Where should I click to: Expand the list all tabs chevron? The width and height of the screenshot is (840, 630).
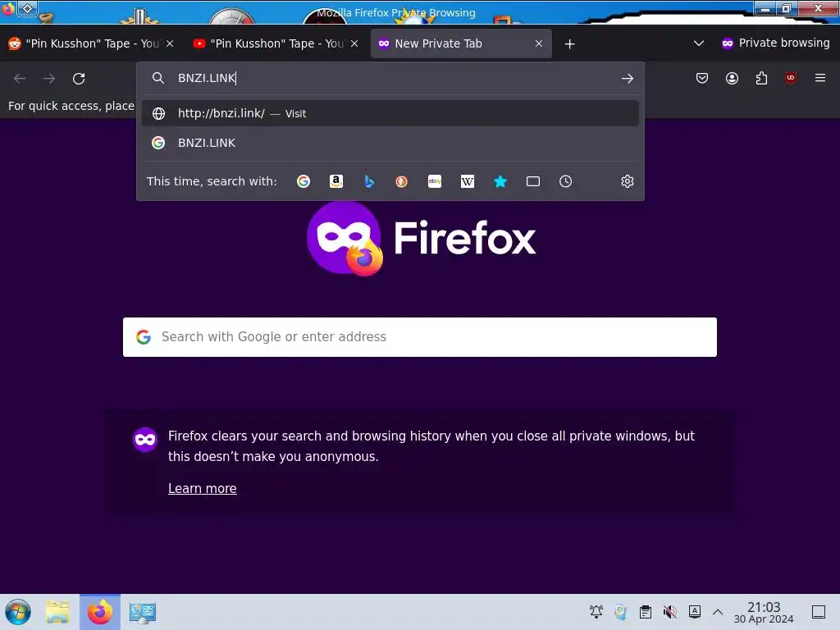pos(699,43)
